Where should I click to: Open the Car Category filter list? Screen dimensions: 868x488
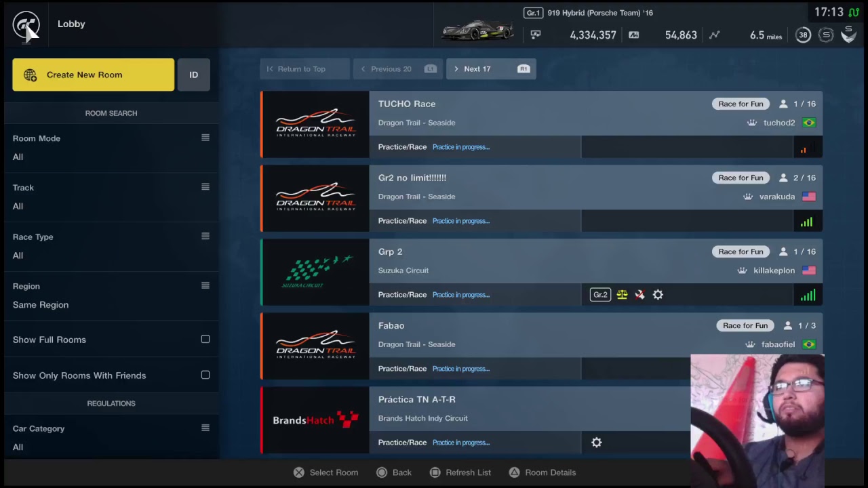coord(111,438)
